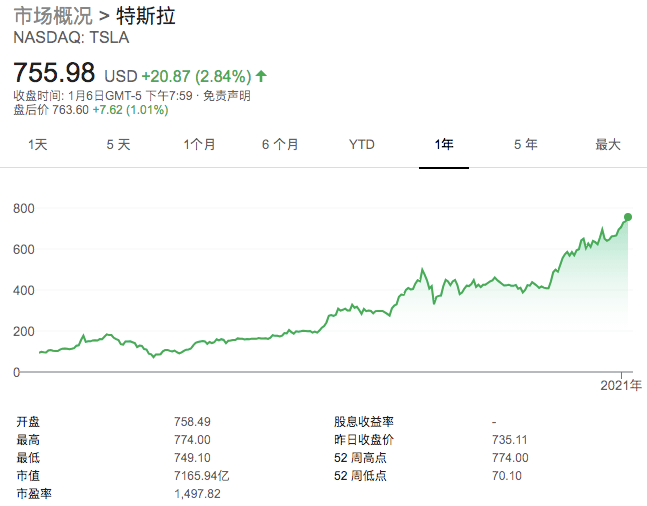Click the 最高 value 774.00
The width and height of the screenshot is (647, 506).
tap(192, 440)
